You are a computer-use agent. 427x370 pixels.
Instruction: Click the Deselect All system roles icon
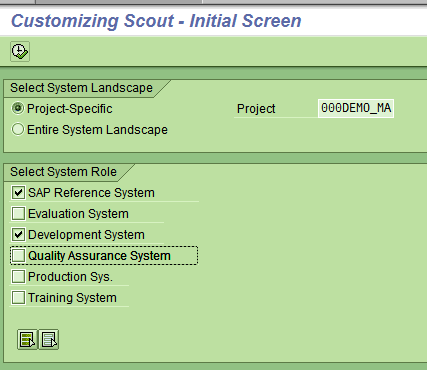pos(49,339)
